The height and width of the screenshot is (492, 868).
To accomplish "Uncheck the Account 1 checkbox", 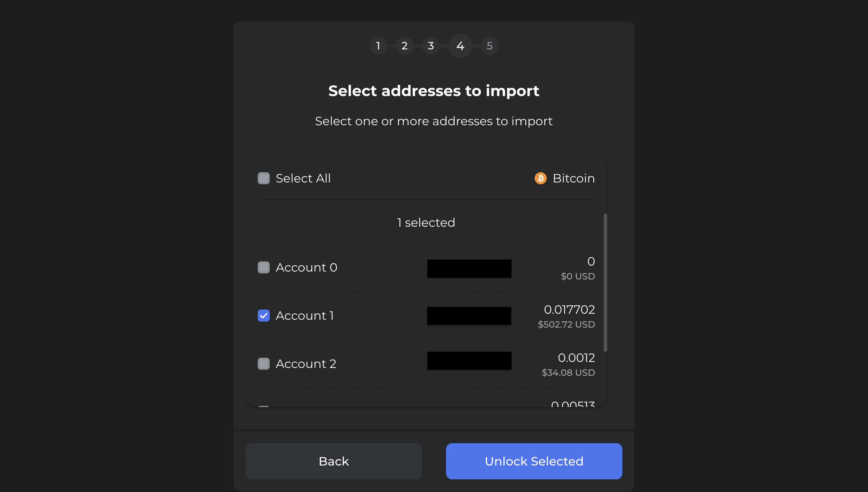I will tap(264, 316).
